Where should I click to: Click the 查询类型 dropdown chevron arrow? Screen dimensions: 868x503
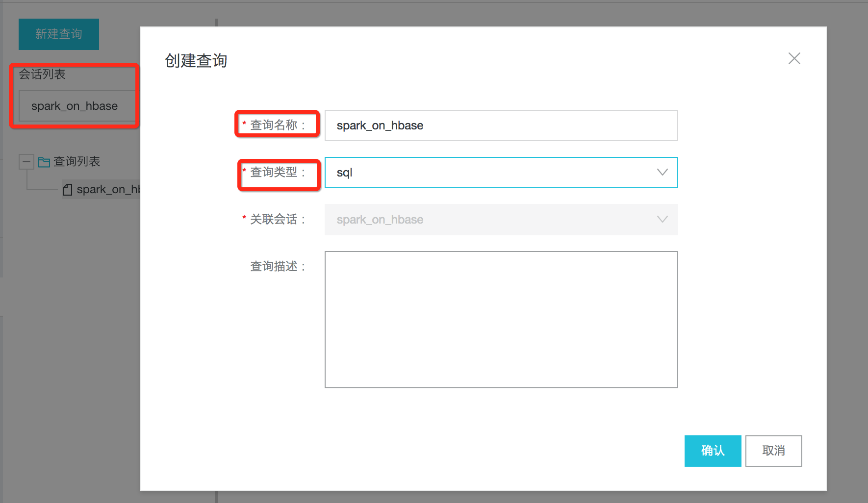point(662,172)
